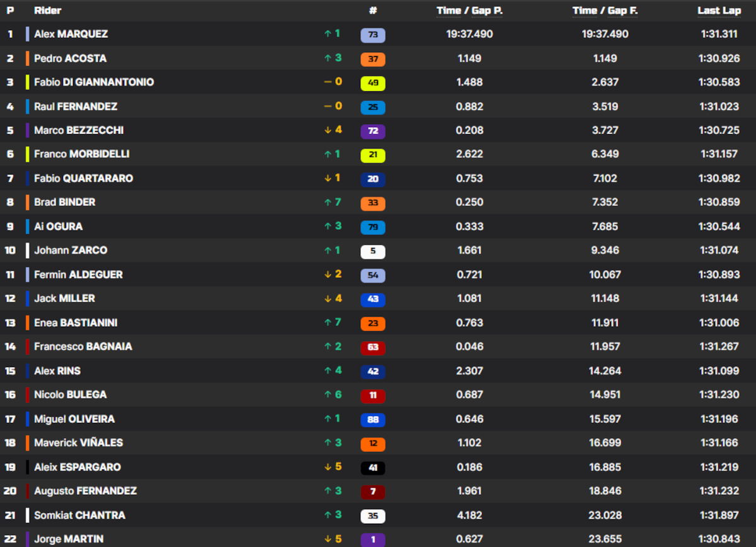Screen dimensions: 756x547
Task: Click the yellow 49 rider number badge
Action: pos(372,83)
